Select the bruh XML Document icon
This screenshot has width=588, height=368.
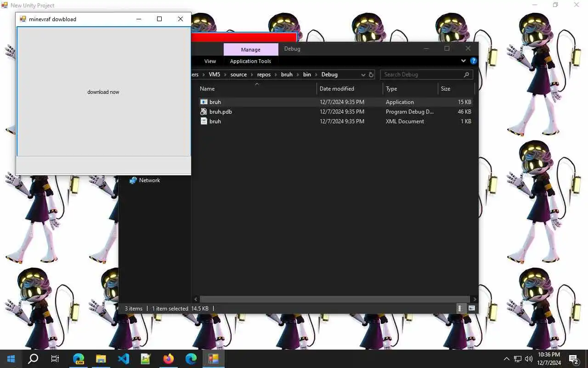(204, 121)
